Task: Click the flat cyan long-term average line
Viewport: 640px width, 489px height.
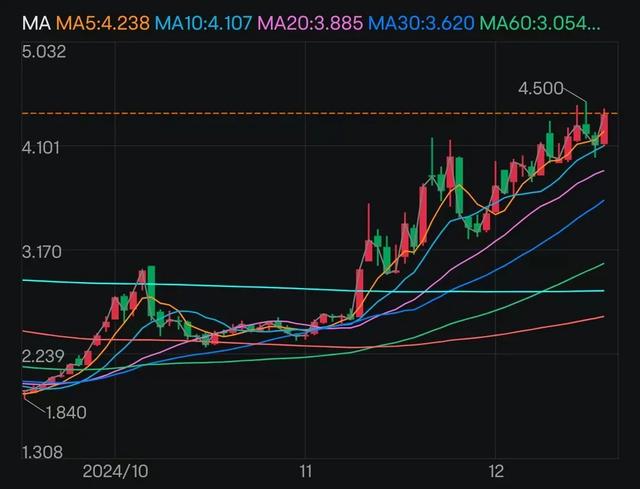Action: point(300,288)
